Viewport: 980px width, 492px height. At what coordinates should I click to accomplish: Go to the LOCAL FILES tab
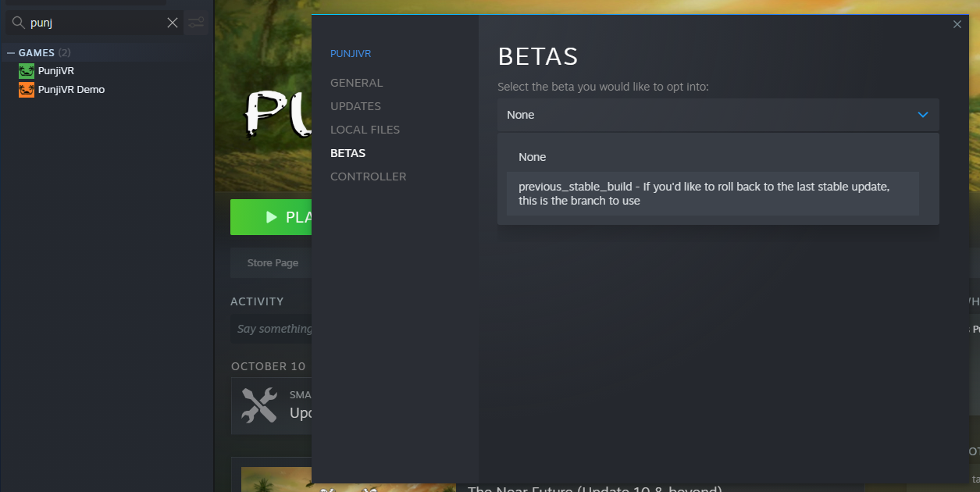(365, 130)
